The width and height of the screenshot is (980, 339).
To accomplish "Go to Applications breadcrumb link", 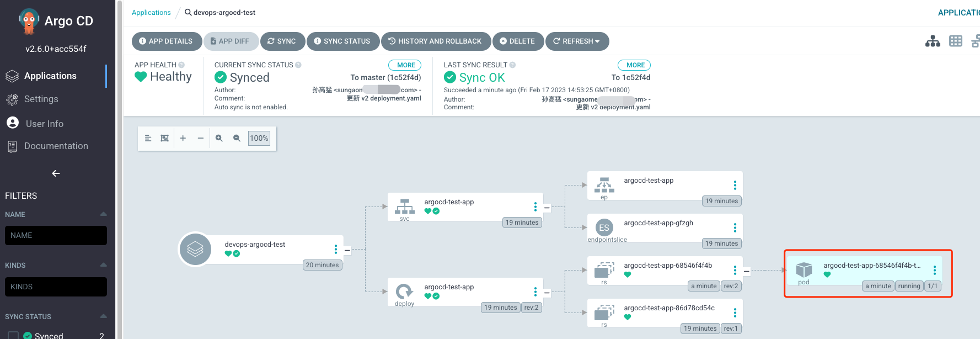I will pos(151,13).
